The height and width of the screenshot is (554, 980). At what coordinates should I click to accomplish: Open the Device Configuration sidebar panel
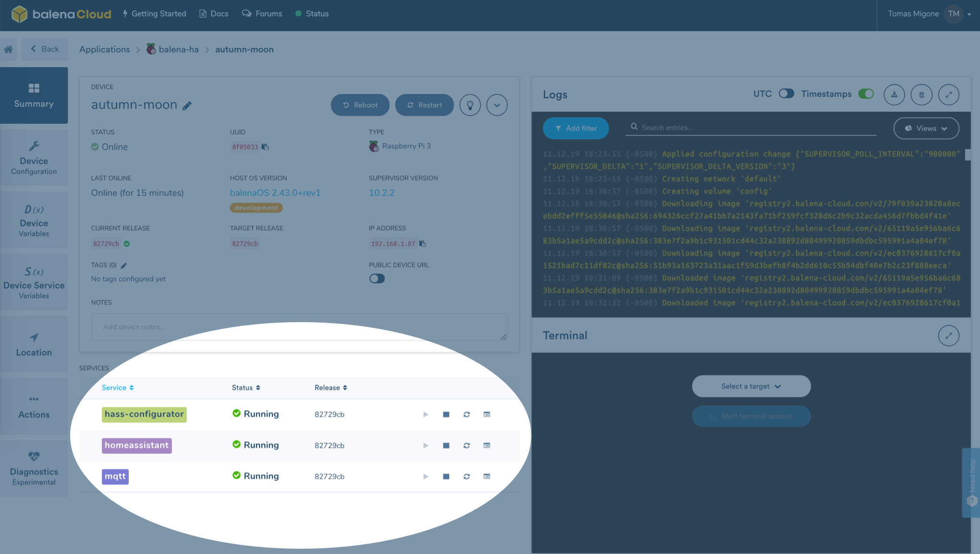coord(34,158)
